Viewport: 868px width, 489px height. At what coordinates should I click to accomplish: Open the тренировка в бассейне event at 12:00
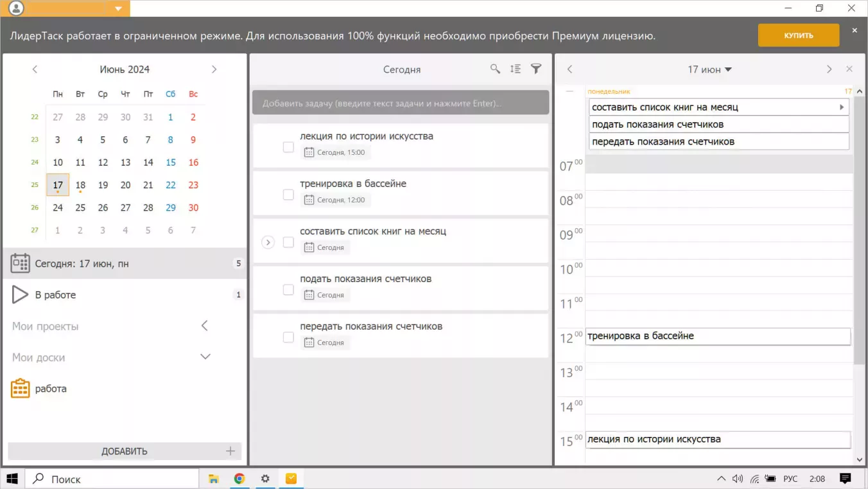(x=718, y=336)
